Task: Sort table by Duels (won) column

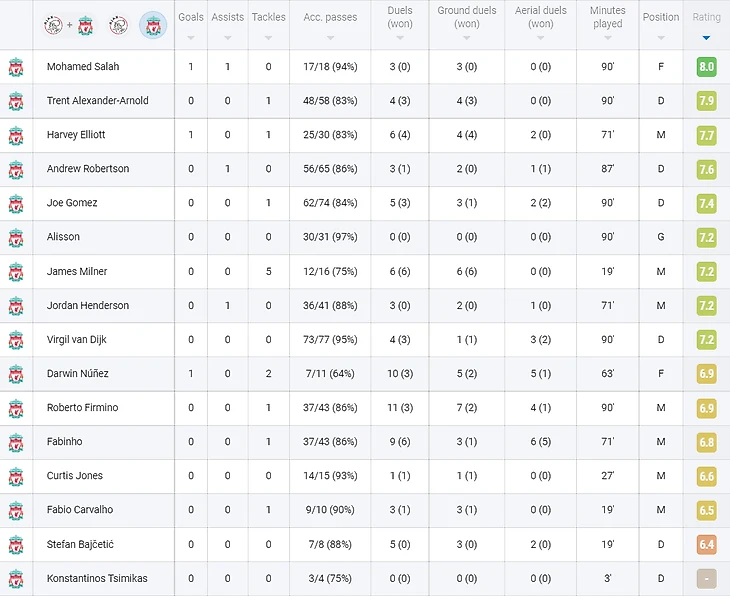Action: 400,24
